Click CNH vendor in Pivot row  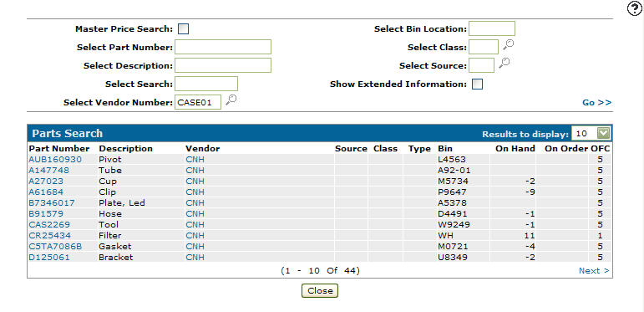click(195, 160)
